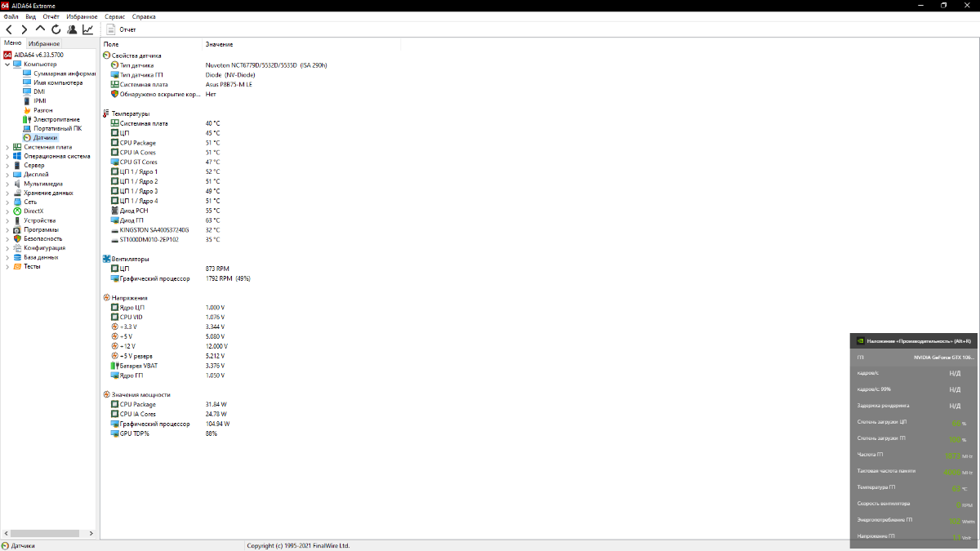Open the graph chart icon in the toolbar
980x551 pixels.
(x=87, y=29)
